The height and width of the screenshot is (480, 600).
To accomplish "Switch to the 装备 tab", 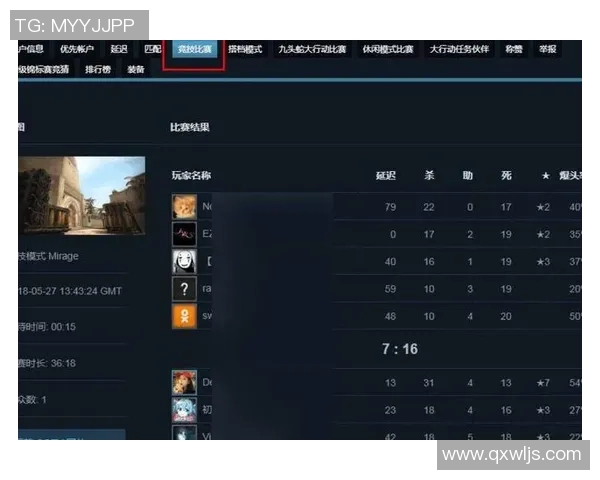I will (136, 69).
